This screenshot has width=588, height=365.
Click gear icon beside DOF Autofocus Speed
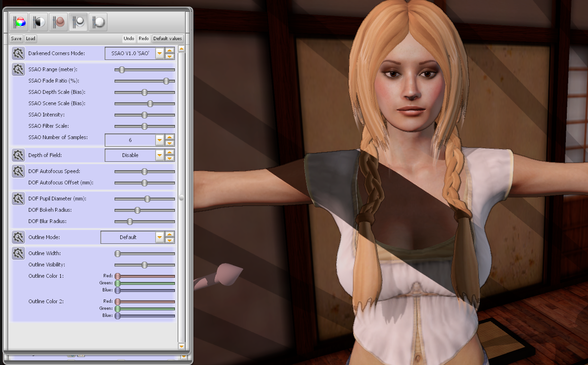18,171
